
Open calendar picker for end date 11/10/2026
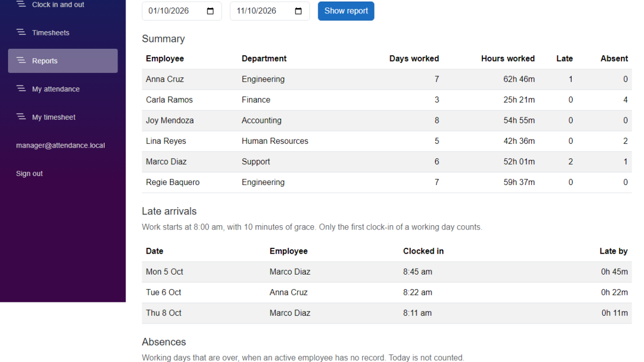[298, 11]
